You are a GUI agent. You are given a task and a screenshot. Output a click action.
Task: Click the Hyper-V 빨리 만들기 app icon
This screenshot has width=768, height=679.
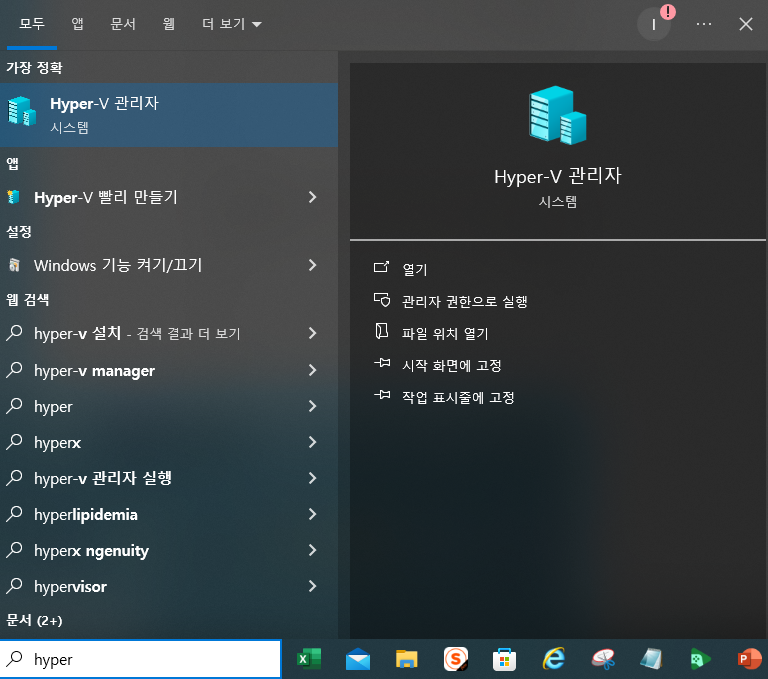[x=14, y=197]
